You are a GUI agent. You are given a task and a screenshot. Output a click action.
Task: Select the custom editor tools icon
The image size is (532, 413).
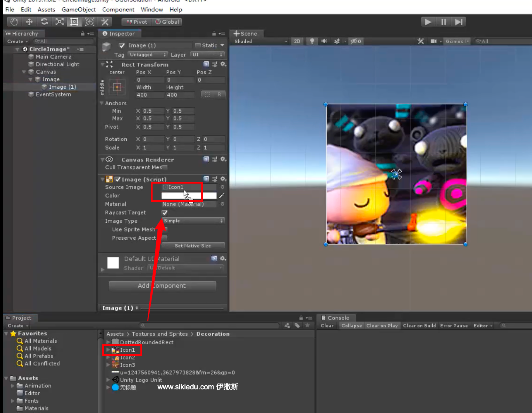[105, 22]
